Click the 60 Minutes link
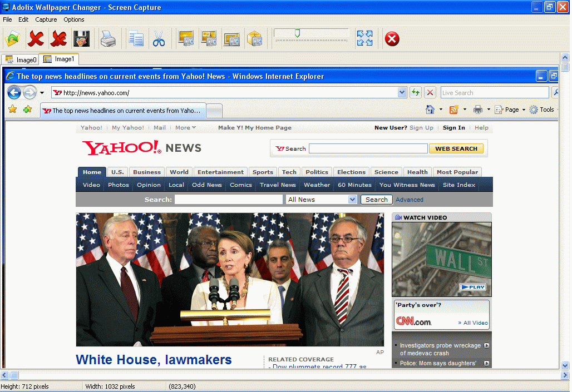This screenshot has height=392, width=572. coord(354,185)
